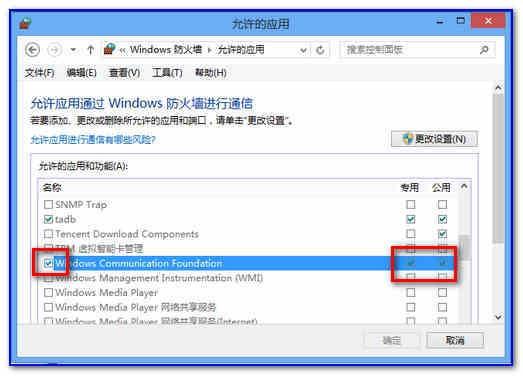Toggle Windows Media Player public checkbox

coord(443,293)
